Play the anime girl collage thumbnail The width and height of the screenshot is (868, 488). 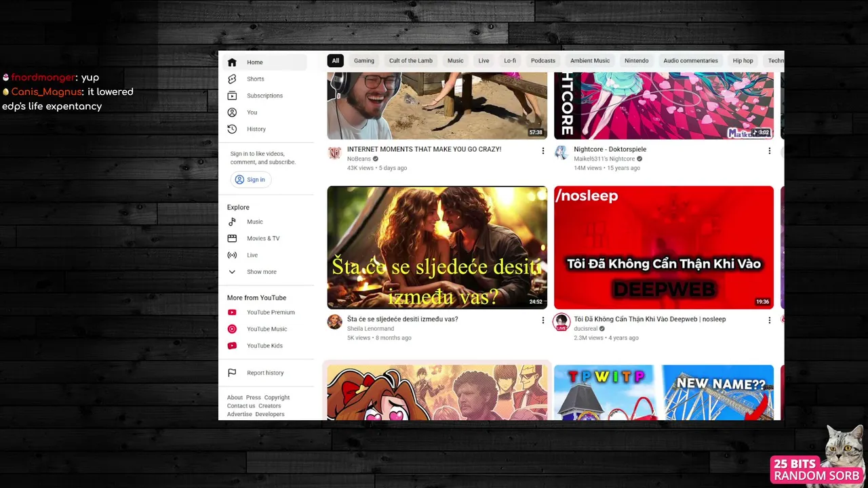tap(437, 392)
